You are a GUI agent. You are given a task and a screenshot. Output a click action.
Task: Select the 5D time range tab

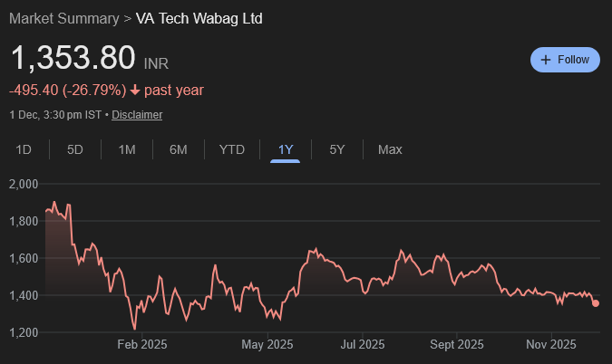tap(75, 149)
